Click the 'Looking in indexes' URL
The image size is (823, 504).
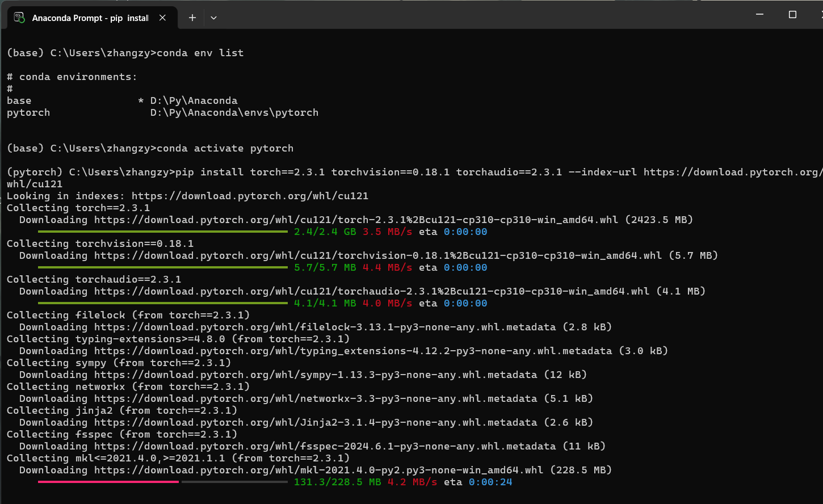point(250,196)
